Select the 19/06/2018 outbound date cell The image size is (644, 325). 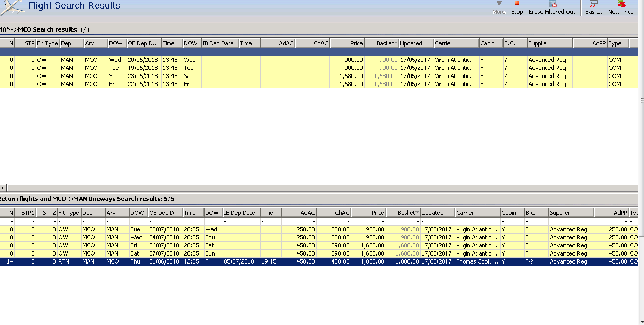click(143, 68)
